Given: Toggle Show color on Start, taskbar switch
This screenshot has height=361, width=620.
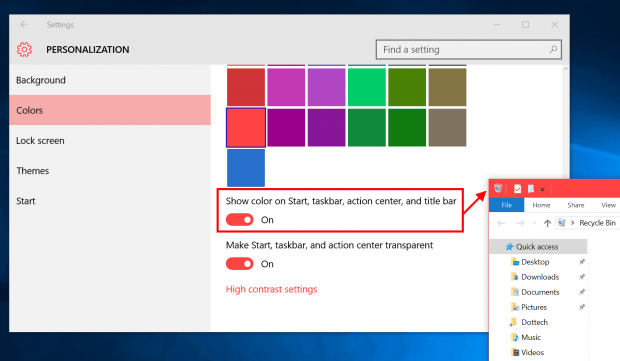Looking at the screenshot, I should click(x=240, y=220).
